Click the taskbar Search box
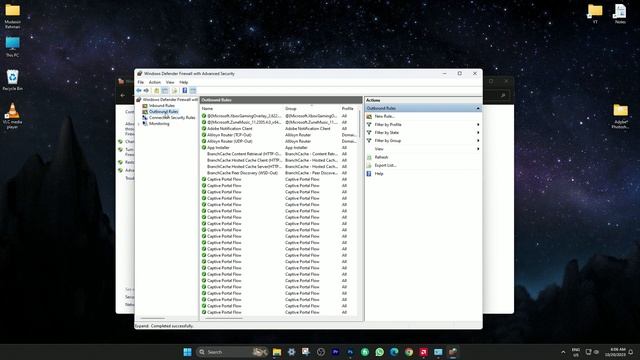 231,352
